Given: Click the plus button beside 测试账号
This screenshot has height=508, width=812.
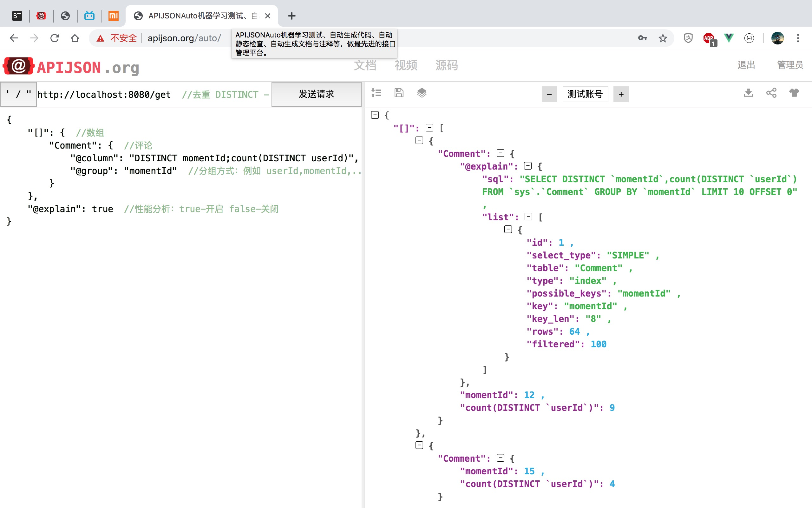Looking at the screenshot, I should (621, 94).
